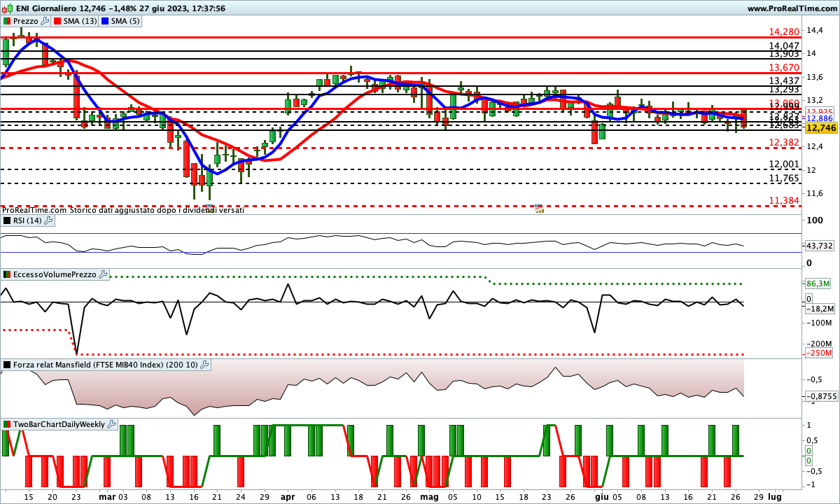The image size is (840, 504).
Task: Click the green 86,3M volume value
Action: tap(818, 283)
